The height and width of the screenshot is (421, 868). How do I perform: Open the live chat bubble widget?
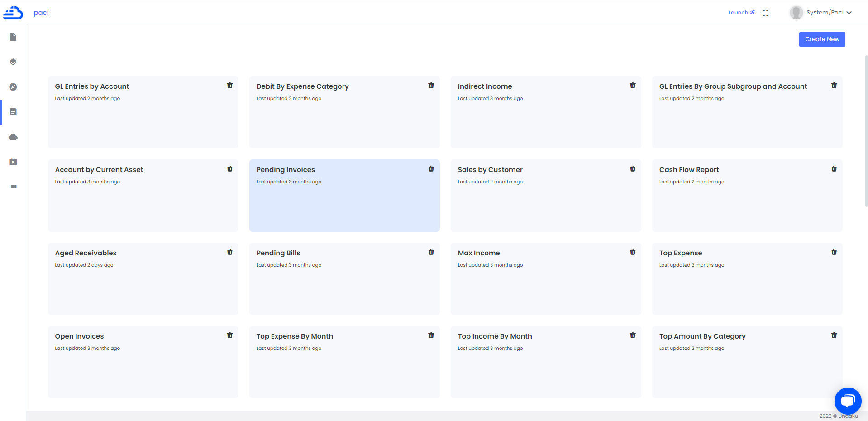pyautogui.click(x=848, y=401)
